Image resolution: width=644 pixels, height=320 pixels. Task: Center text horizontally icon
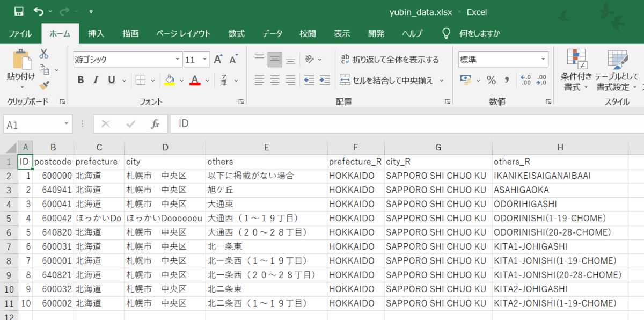[275, 80]
